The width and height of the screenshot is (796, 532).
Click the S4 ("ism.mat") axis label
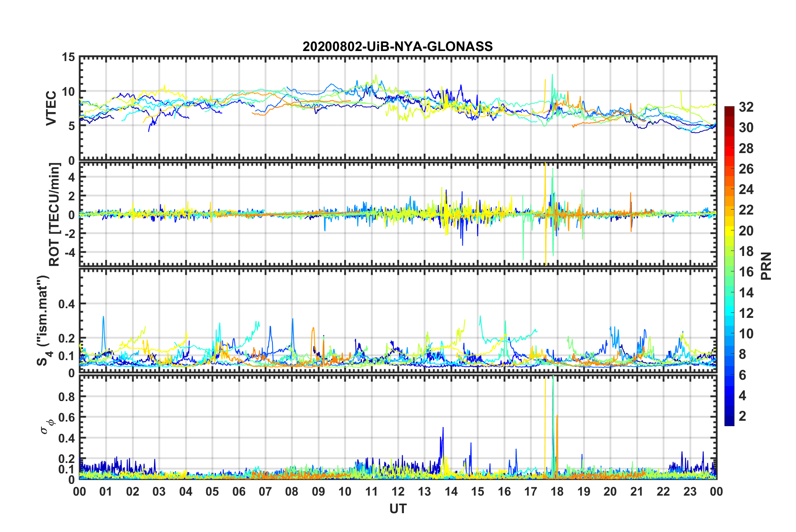(x=44, y=321)
